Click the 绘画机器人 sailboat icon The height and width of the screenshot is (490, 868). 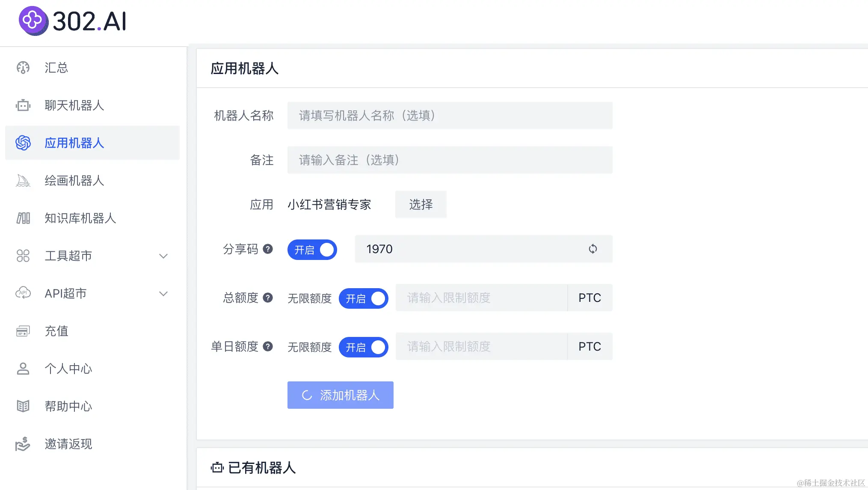[x=23, y=180]
